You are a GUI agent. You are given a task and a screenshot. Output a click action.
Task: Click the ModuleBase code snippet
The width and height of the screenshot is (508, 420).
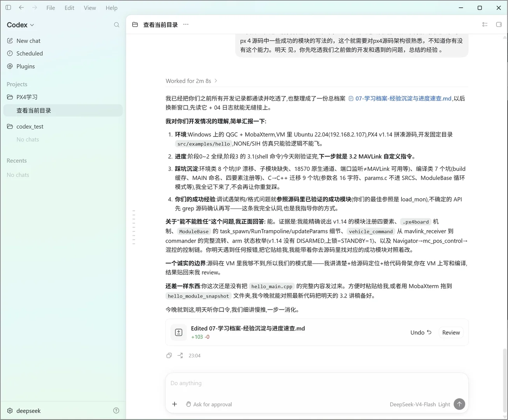[194, 231]
